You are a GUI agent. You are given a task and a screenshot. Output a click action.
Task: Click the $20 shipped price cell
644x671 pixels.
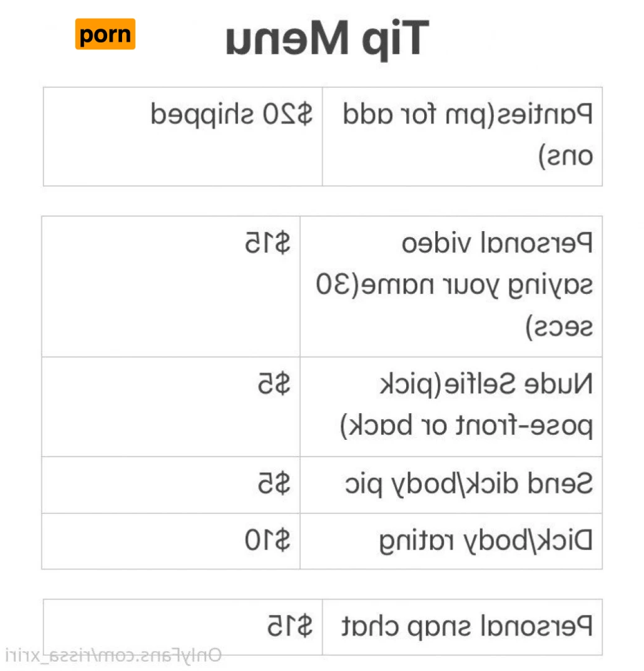pos(232,115)
